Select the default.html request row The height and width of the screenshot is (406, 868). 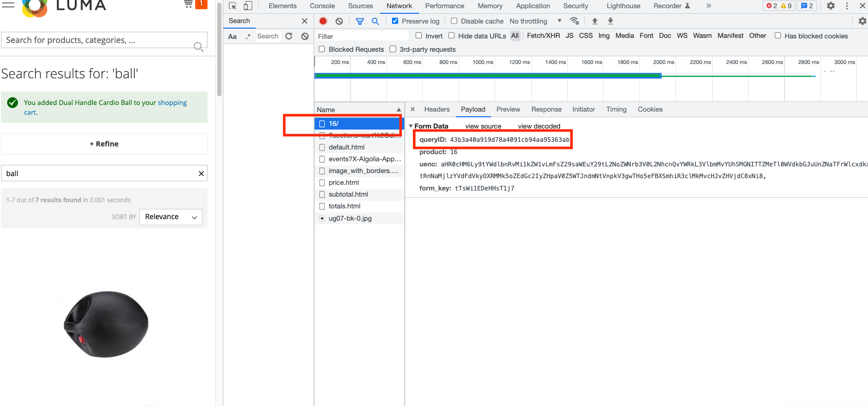[x=359, y=147]
